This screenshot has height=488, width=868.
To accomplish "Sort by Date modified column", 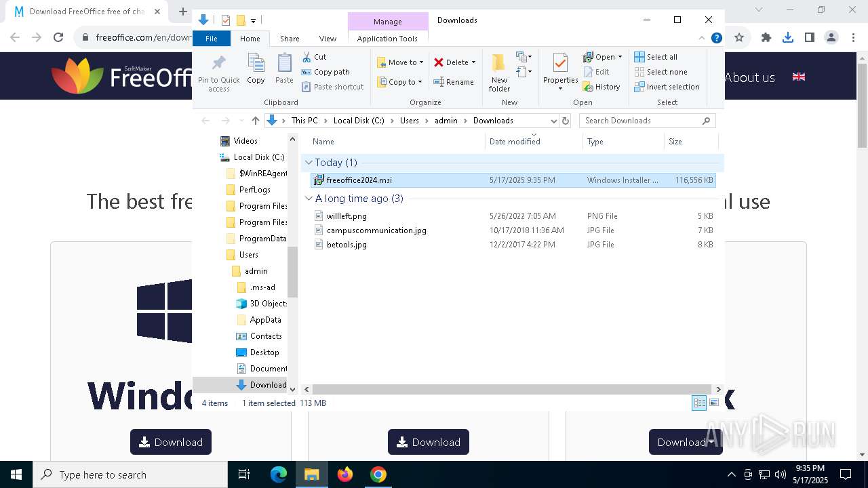I will tap(534, 142).
